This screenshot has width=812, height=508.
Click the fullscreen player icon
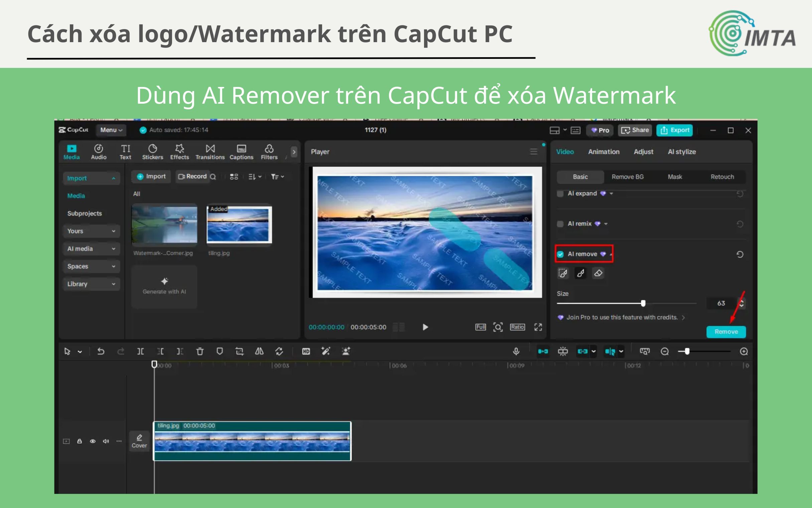click(x=538, y=327)
